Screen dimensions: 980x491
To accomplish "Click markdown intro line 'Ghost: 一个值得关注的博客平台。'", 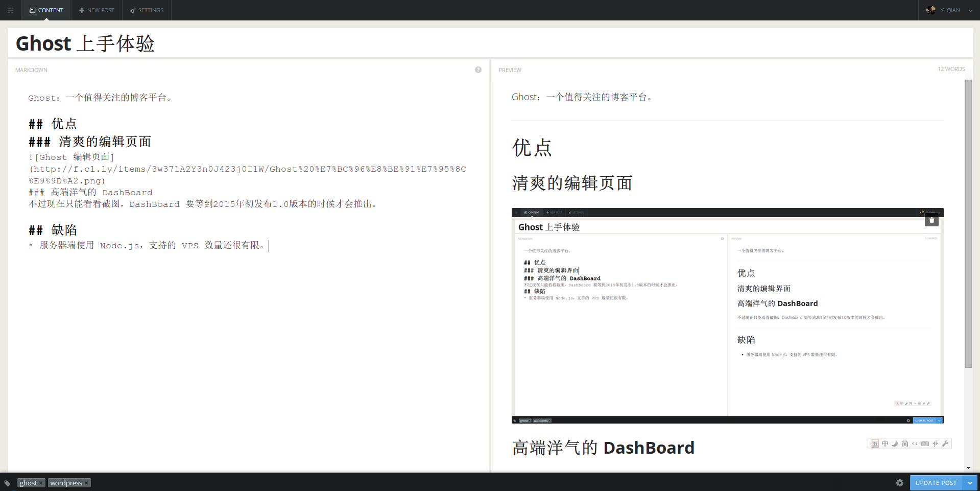I will (x=101, y=98).
